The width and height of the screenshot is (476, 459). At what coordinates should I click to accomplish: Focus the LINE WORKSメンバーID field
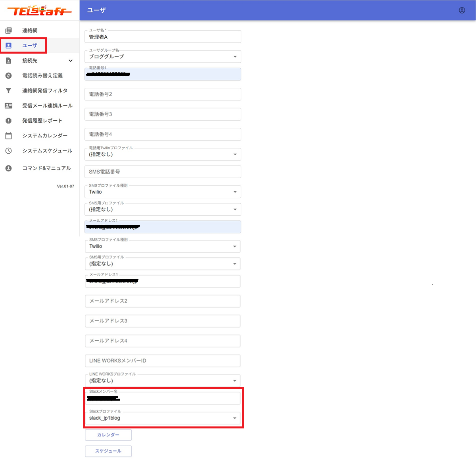[162, 361]
